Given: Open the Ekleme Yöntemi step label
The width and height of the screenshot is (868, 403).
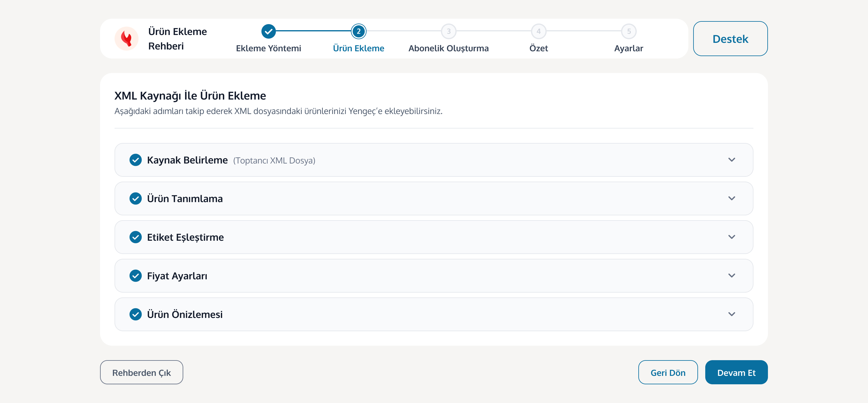Looking at the screenshot, I should click(268, 48).
